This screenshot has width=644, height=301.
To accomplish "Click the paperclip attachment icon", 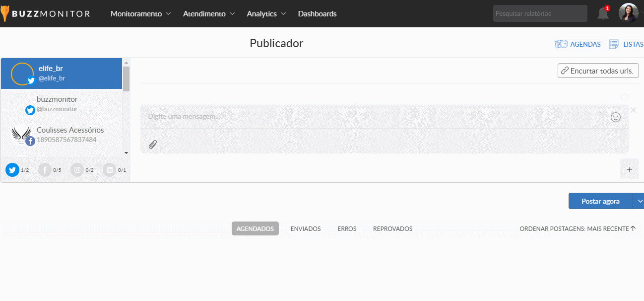I will pos(153,145).
